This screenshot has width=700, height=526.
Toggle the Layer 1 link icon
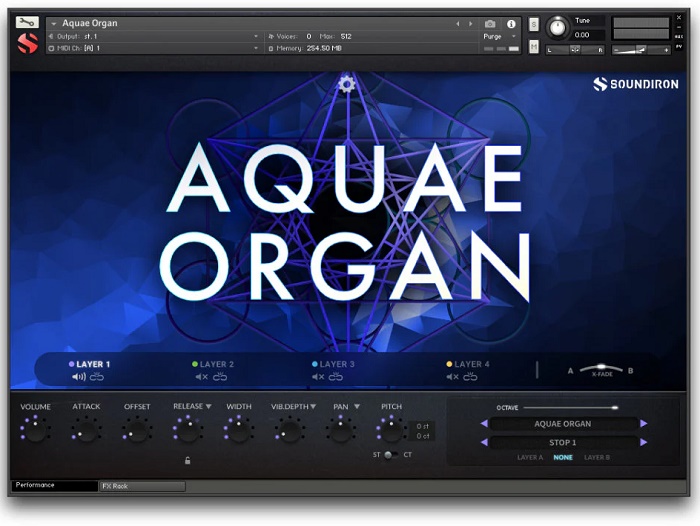97,377
